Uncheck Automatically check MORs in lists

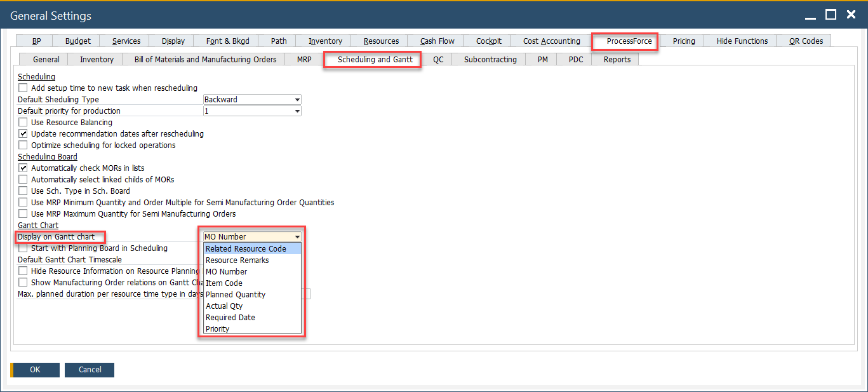(x=23, y=168)
